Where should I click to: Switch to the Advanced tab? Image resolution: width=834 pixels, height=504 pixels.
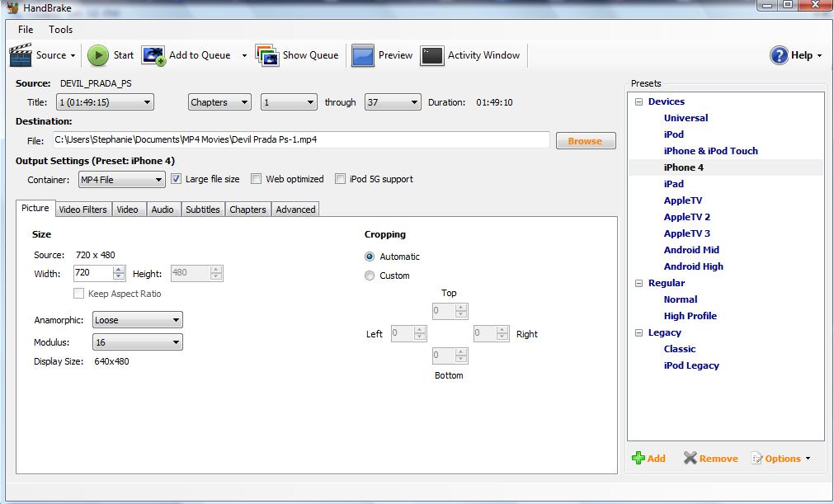click(295, 210)
